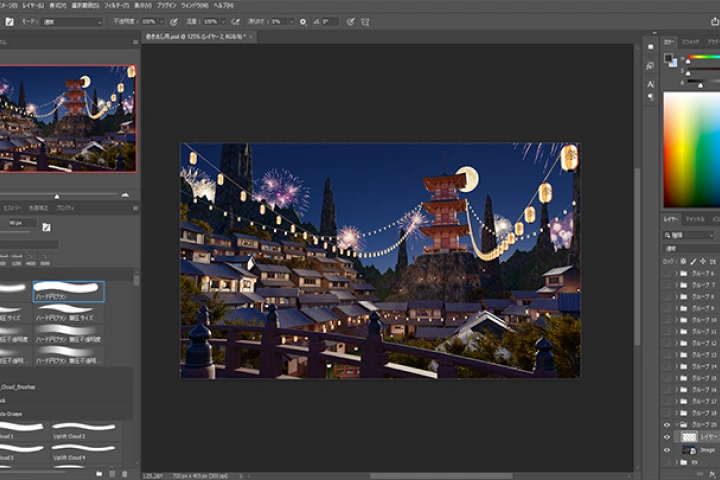
Task: Add layer style fx icon
Action: point(712,474)
